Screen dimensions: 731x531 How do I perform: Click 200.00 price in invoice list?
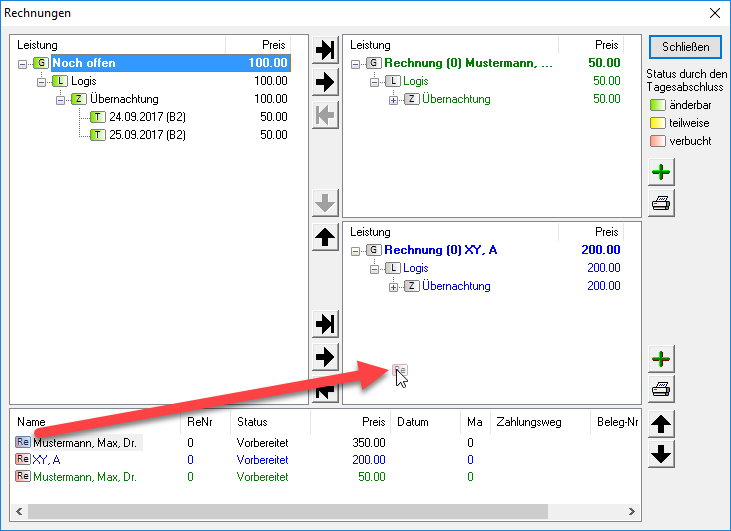click(x=369, y=460)
